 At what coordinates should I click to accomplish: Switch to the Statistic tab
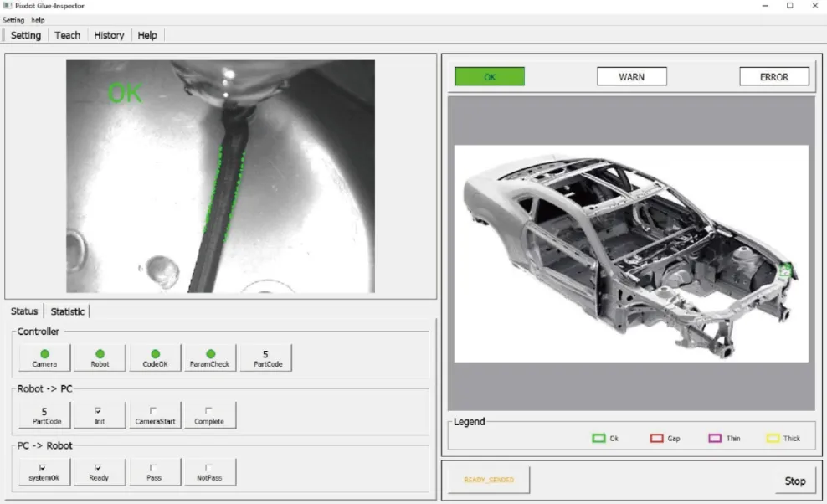pyautogui.click(x=68, y=311)
